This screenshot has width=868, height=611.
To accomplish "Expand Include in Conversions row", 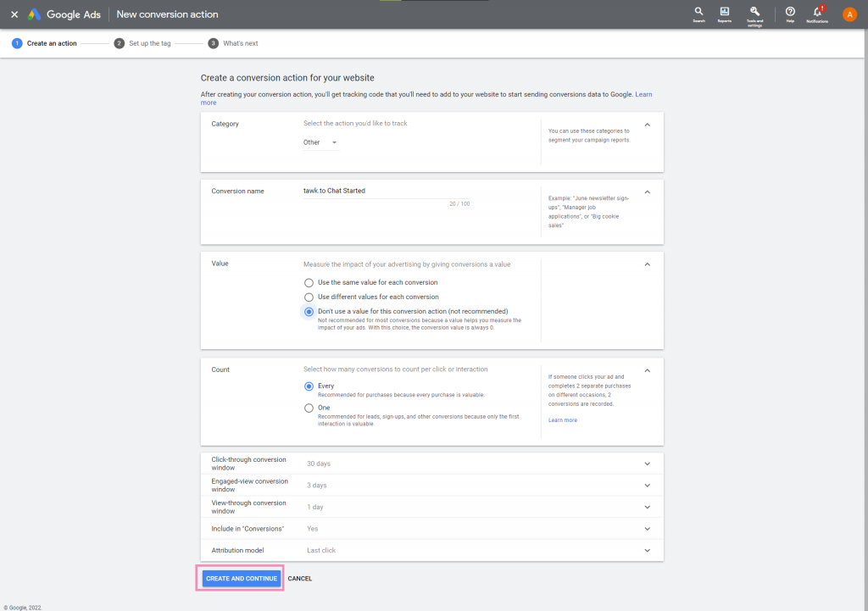I will point(431,529).
